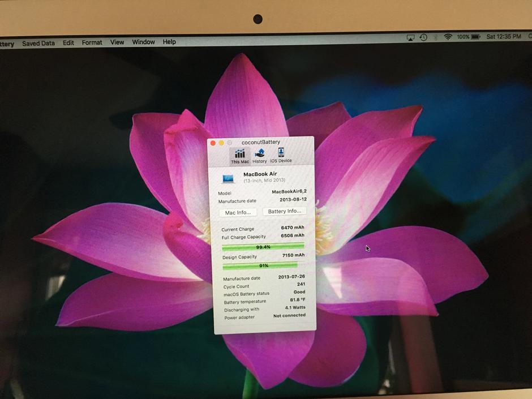Open the History tab in coconutBattery
Screen dimensions: 532x399
[x=260, y=156]
